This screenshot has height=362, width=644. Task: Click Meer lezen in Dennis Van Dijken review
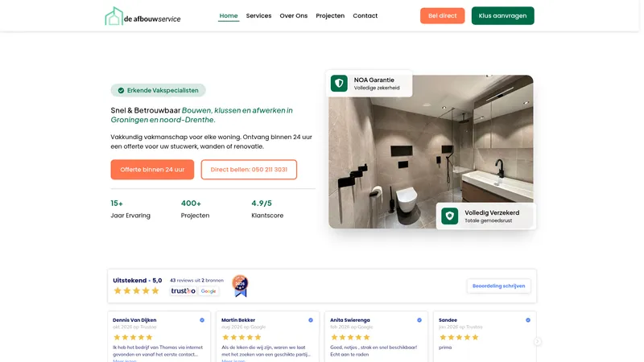click(125, 360)
